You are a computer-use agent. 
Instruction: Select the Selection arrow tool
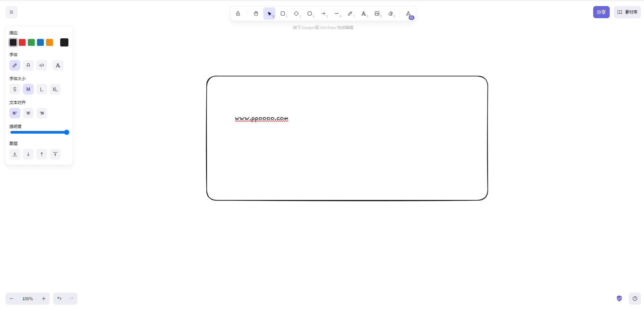(x=269, y=13)
